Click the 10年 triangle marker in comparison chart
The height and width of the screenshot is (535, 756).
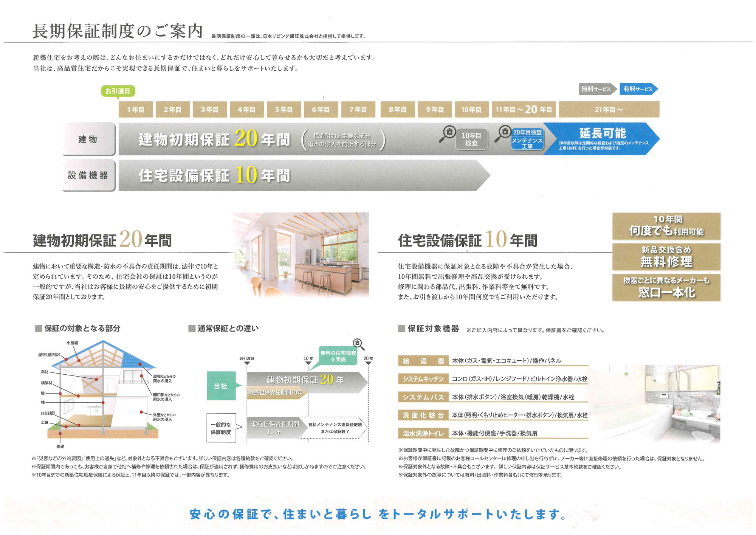(x=308, y=363)
